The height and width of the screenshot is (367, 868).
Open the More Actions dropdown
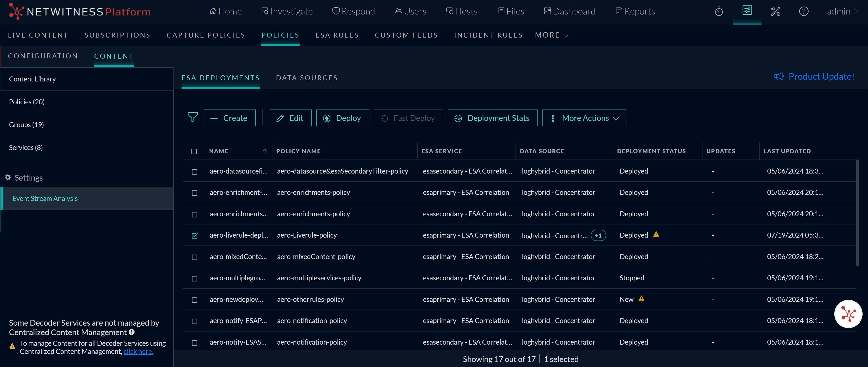pos(584,118)
